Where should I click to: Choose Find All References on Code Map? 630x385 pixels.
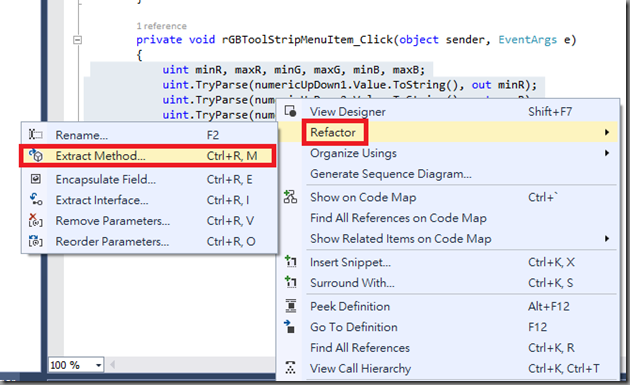tap(448, 218)
